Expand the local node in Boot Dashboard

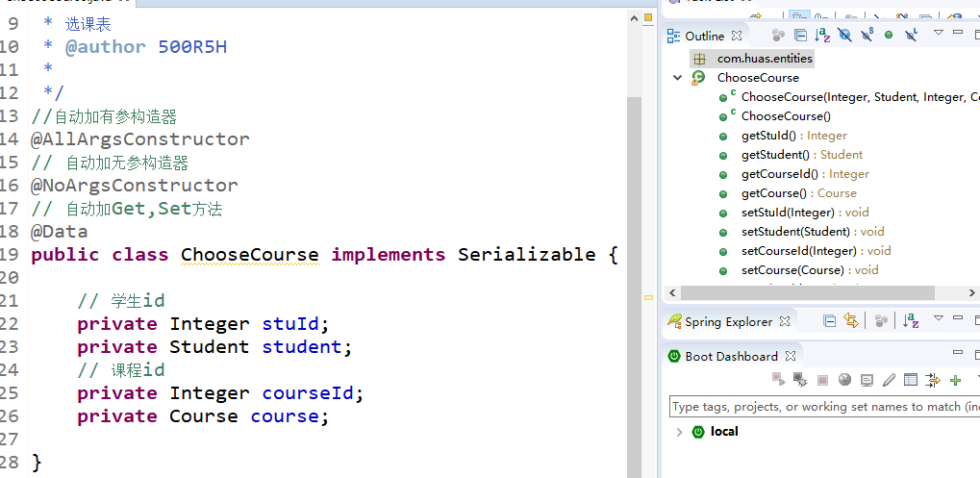[679, 432]
